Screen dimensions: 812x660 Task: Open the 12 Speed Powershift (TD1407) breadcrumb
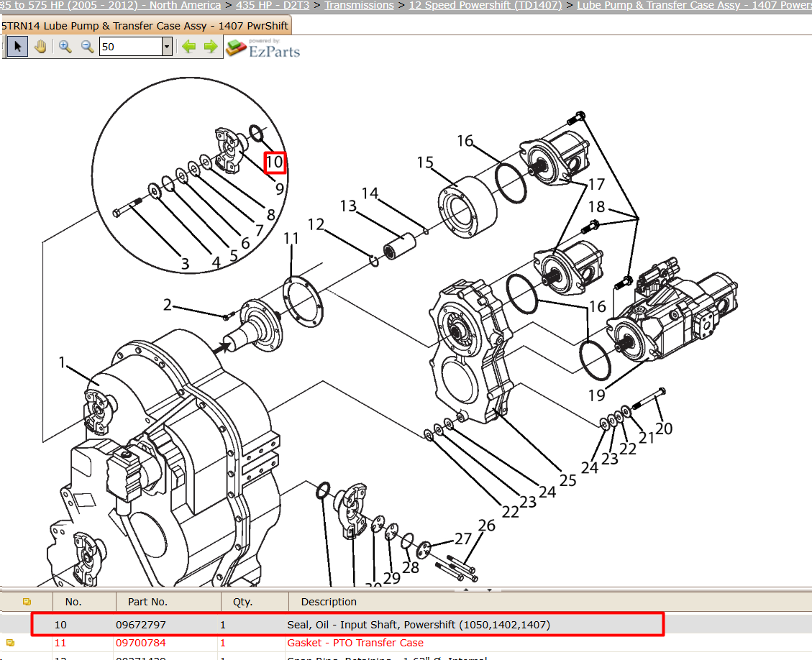tap(485, 5)
